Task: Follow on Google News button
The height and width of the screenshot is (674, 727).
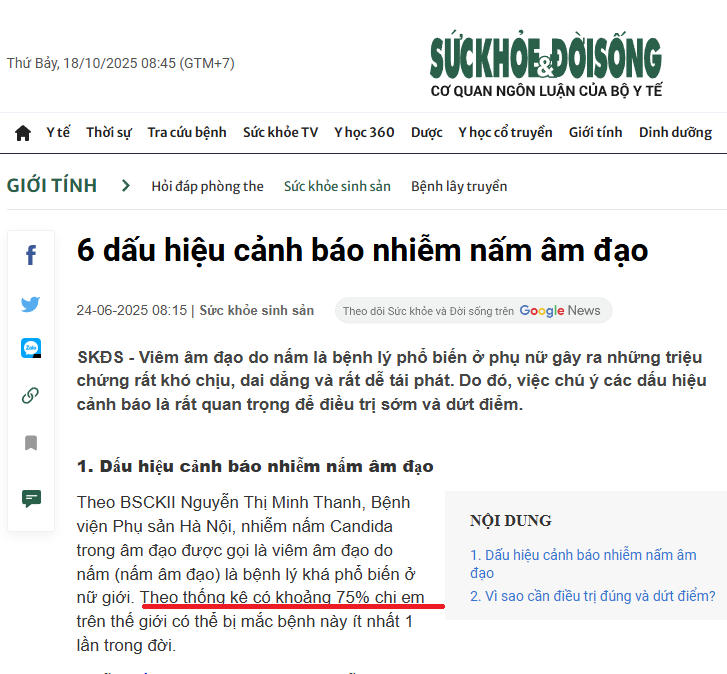Action: click(472, 311)
